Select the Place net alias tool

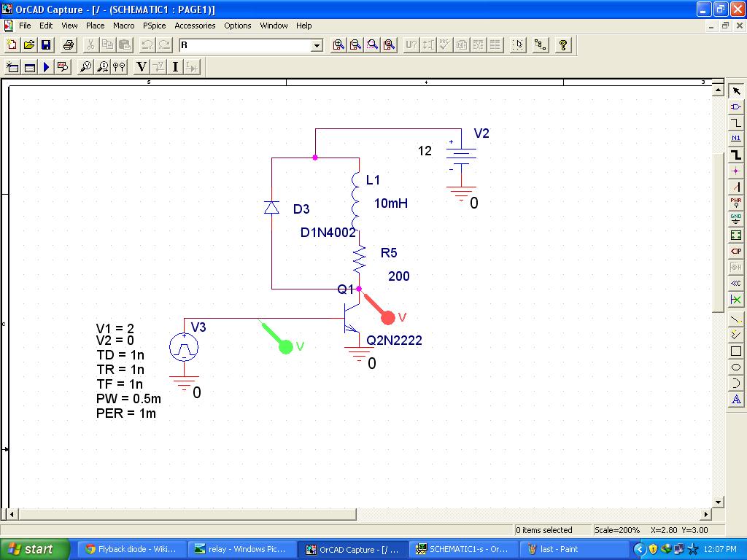coord(737,139)
